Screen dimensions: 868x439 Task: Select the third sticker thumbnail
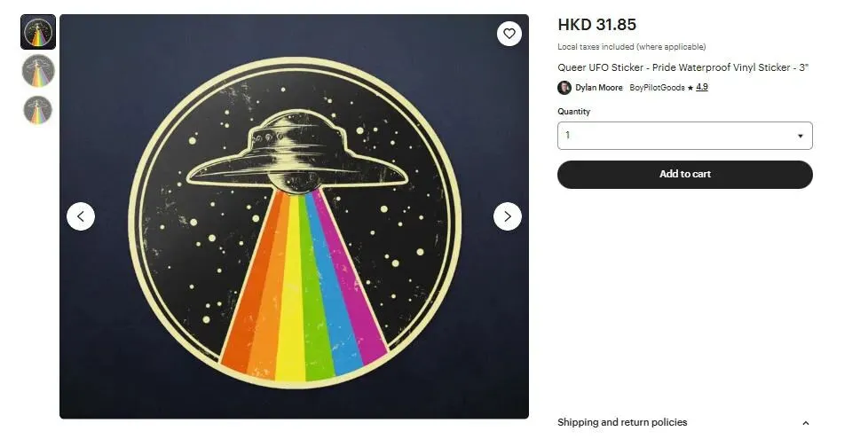point(38,109)
